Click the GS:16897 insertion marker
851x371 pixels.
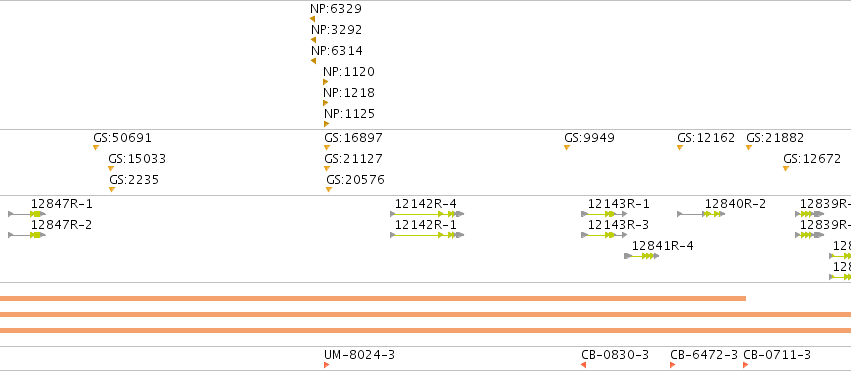coord(327,148)
